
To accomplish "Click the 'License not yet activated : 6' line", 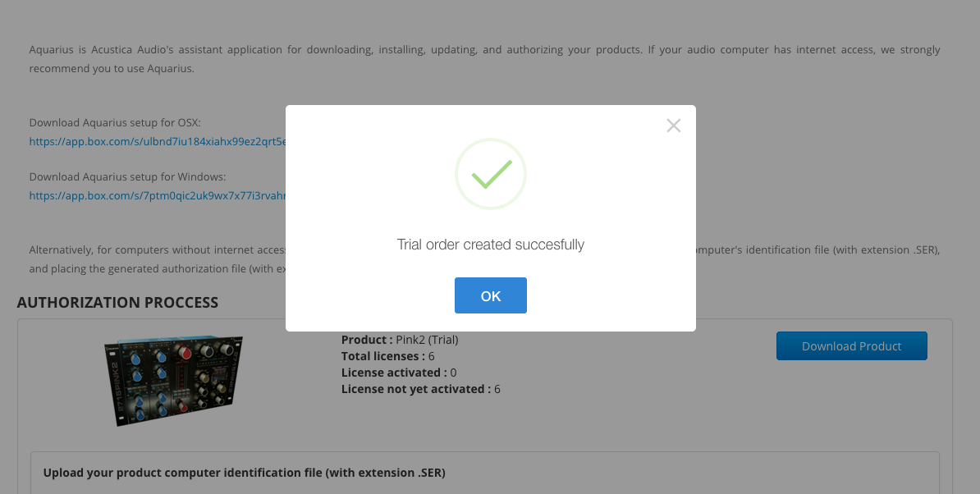I will coord(420,389).
